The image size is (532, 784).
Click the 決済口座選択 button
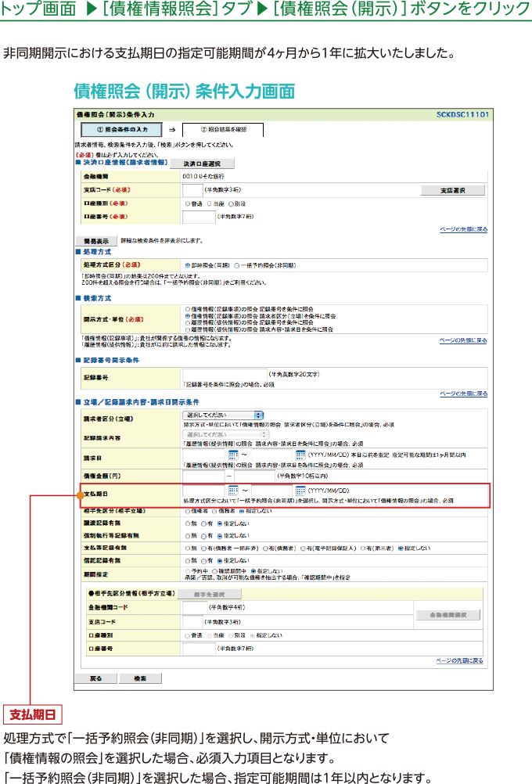[x=202, y=164]
